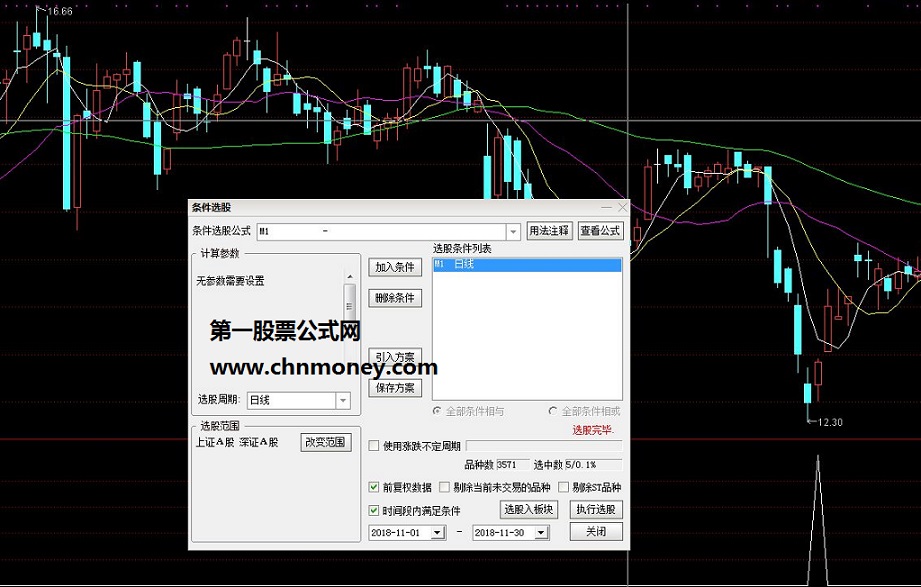This screenshot has width=921, height=587.
Task: Click the 改变范围 button
Action: coord(326,442)
